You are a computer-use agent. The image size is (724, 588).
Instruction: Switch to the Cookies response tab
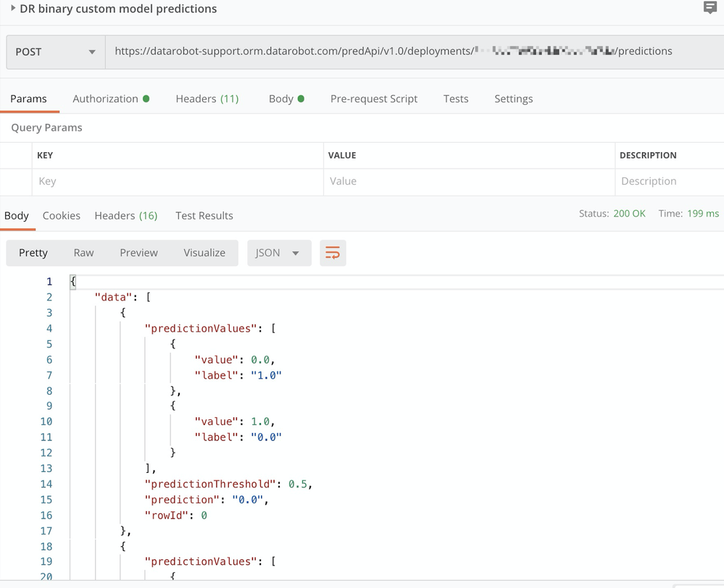coord(61,215)
